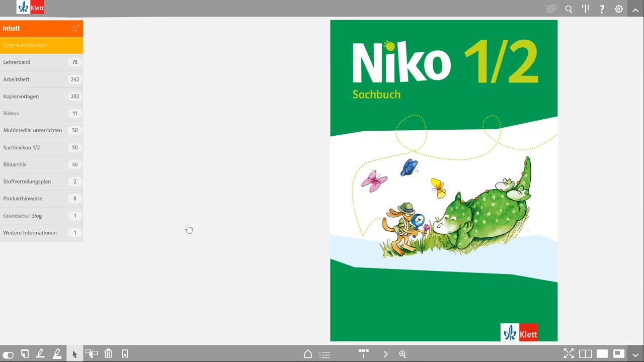644x362 pixels.
Task: Click the bookmark icon in bottom toolbar
Action: click(x=125, y=354)
